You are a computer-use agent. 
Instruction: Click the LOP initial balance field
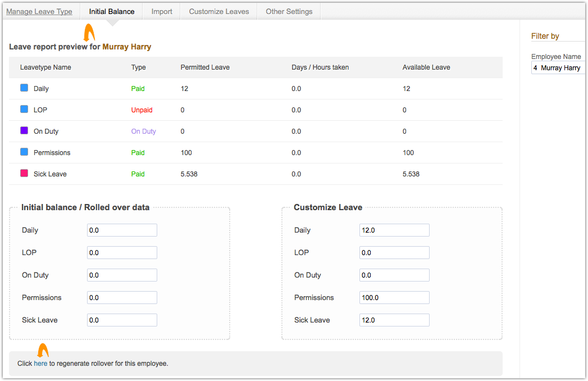(122, 253)
